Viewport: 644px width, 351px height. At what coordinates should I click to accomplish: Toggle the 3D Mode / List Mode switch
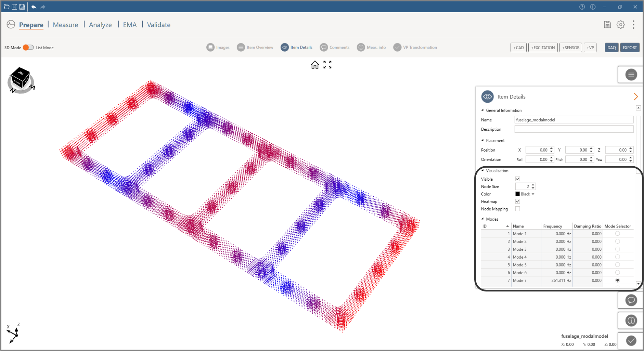[28, 48]
